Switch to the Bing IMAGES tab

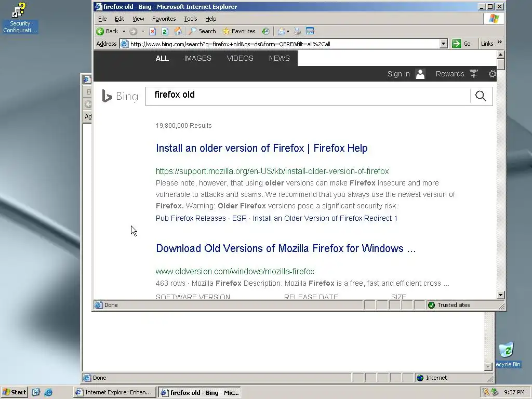click(197, 58)
